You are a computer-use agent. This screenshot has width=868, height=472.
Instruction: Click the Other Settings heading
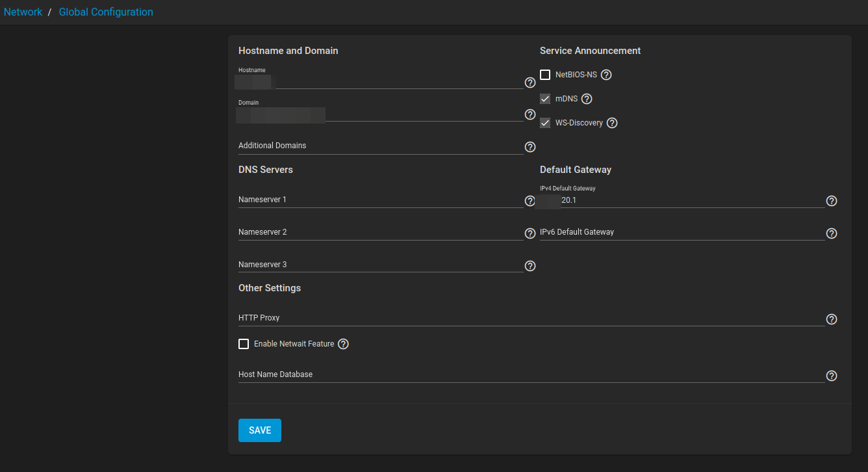pos(270,288)
